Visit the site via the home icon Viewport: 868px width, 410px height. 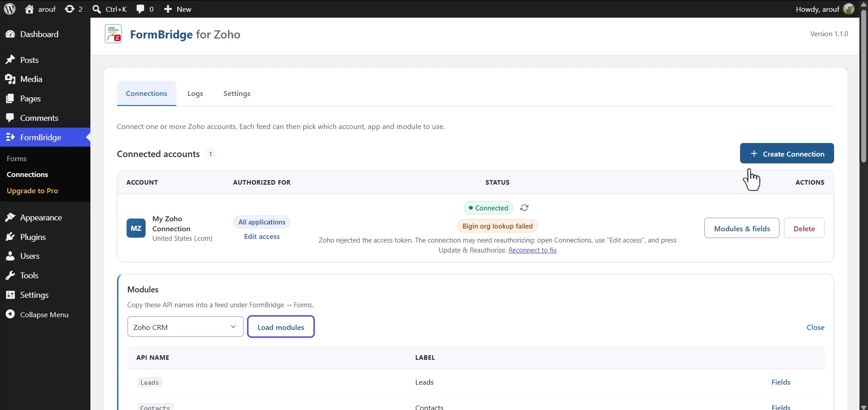coord(29,9)
